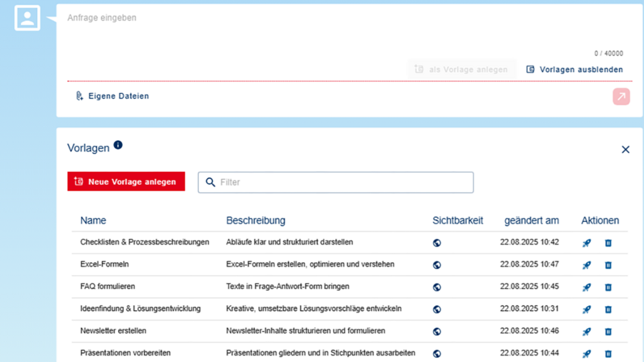
Task: Click the Vorlagen panel heading
Action: [x=88, y=148]
